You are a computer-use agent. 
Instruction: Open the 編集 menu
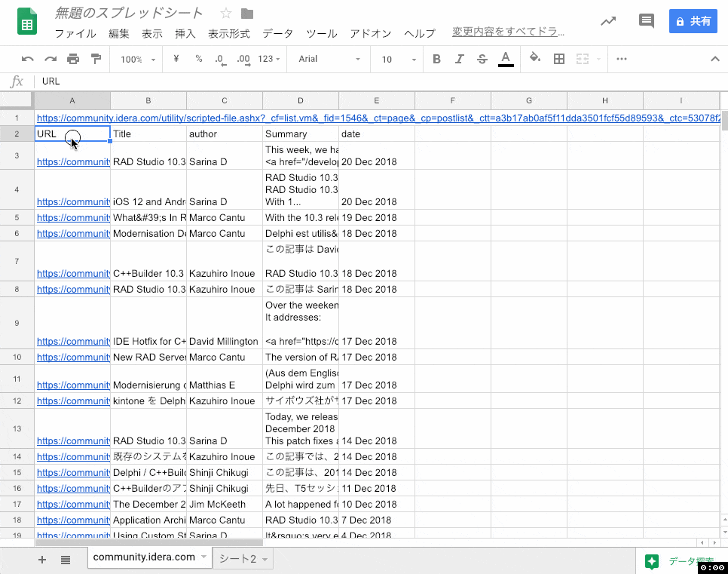point(119,33)
